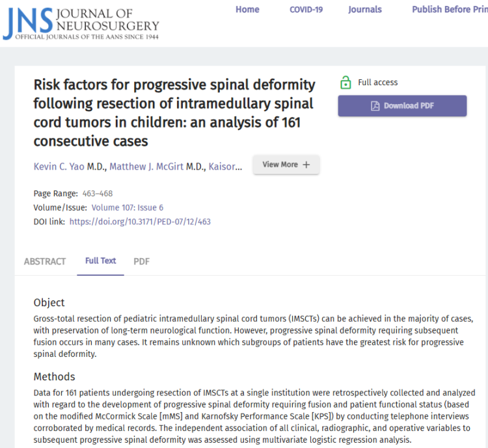Select the Full Text tab

[100, 261]
